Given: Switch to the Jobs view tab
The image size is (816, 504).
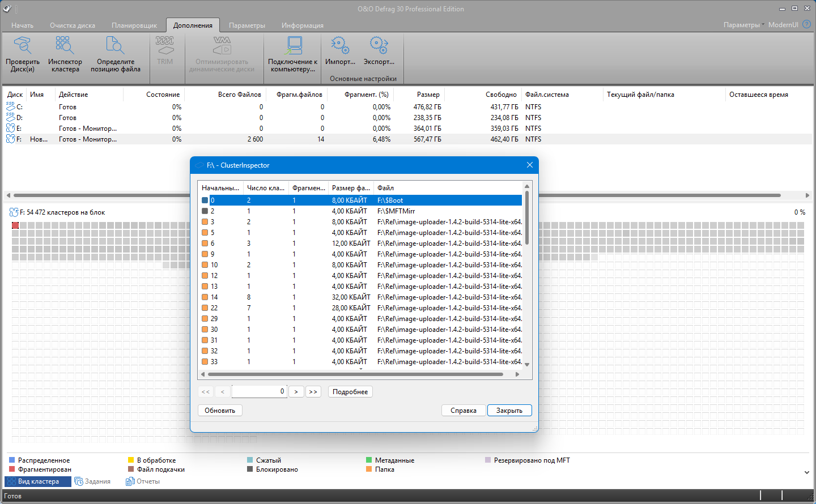Looking at the screenshot, I should pos(93,481).
